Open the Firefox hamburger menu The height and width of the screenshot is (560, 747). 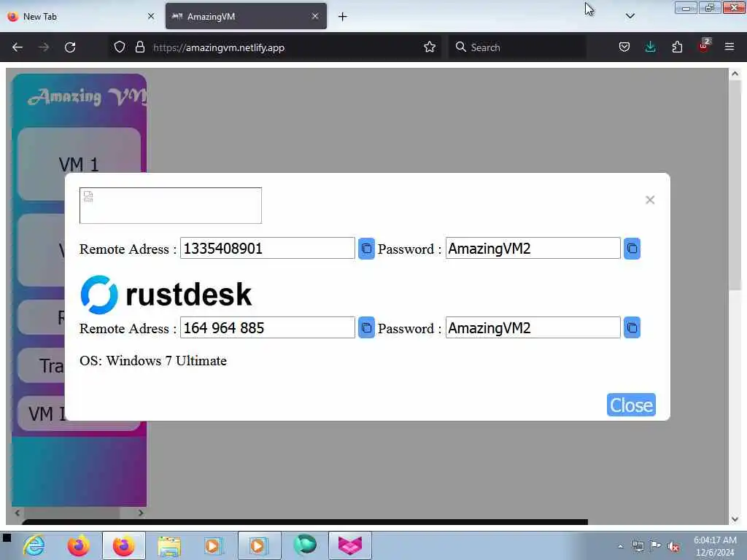click(729, 47)
